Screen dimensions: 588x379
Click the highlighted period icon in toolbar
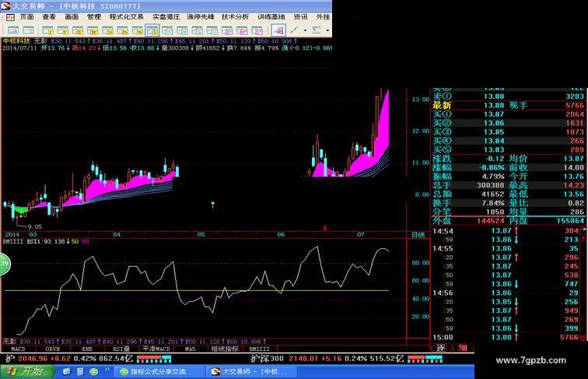(152, 30)
